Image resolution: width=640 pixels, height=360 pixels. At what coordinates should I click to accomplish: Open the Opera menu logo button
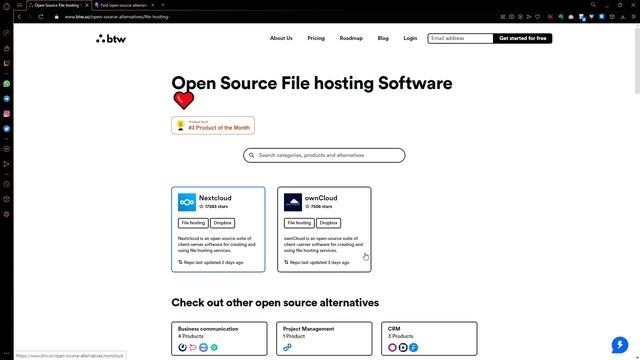click(7, 6)
